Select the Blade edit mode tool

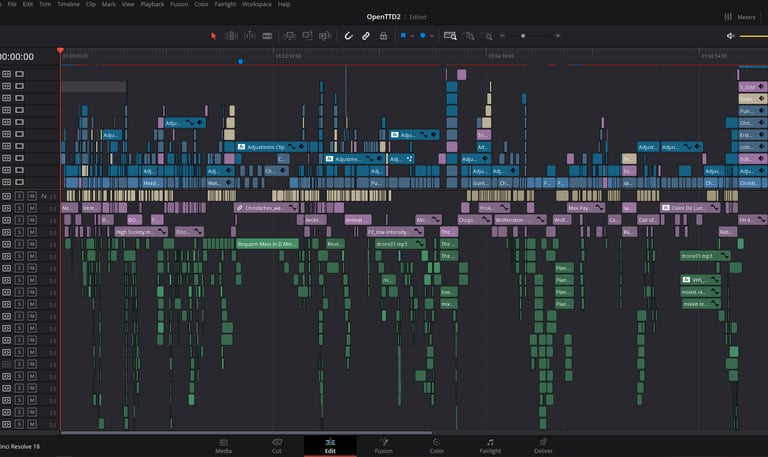pos(267,36)
